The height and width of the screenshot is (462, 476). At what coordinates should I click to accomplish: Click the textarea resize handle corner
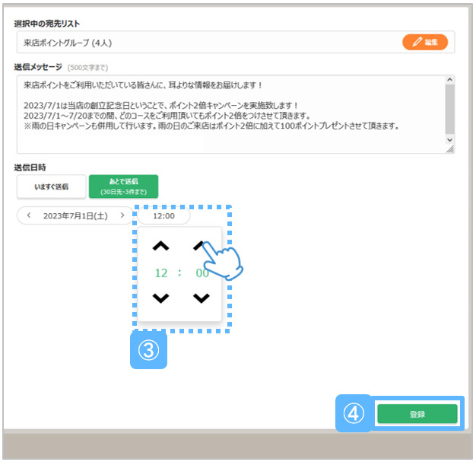pyautogui.click(x=450, y=150)
